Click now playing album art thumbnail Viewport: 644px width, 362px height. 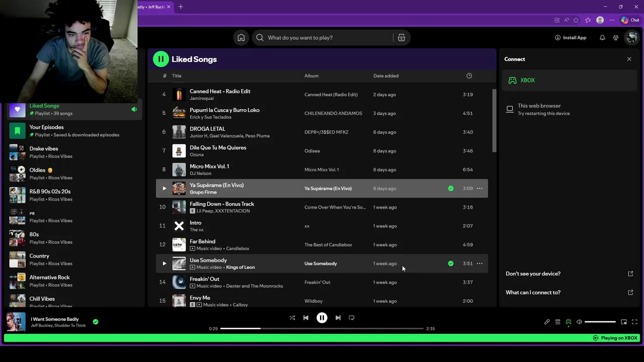[x=16, y=322]
